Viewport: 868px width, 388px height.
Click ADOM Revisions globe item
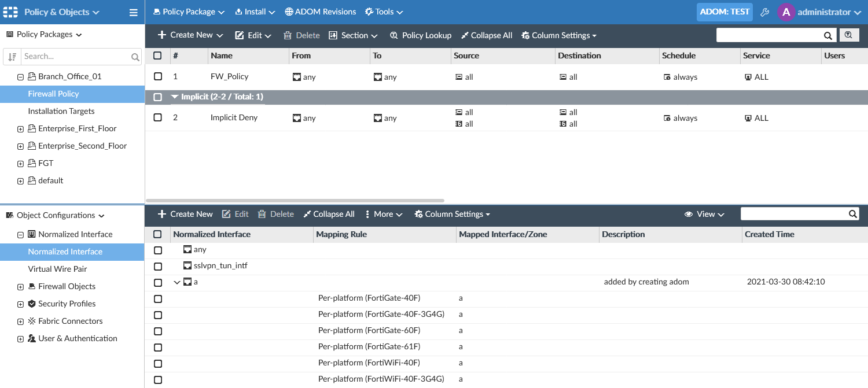click(321, 12)
